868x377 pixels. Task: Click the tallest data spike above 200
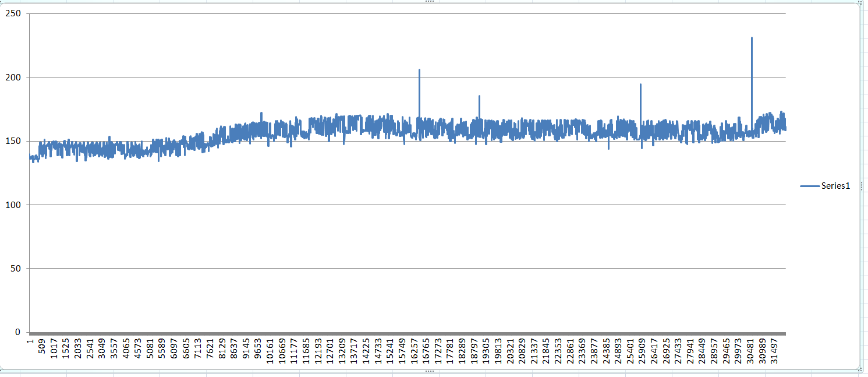(752, 58)
